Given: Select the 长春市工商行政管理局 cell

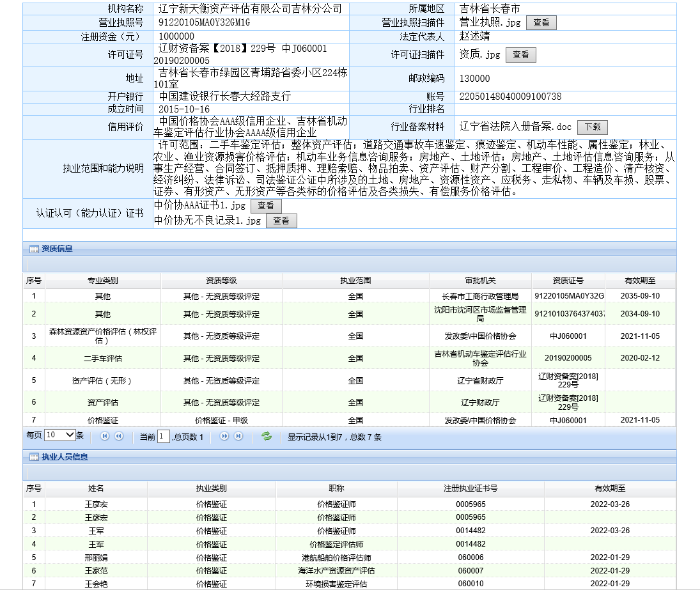Looking at the screenshot, I should pyautogui.click(x=480, y=297).
